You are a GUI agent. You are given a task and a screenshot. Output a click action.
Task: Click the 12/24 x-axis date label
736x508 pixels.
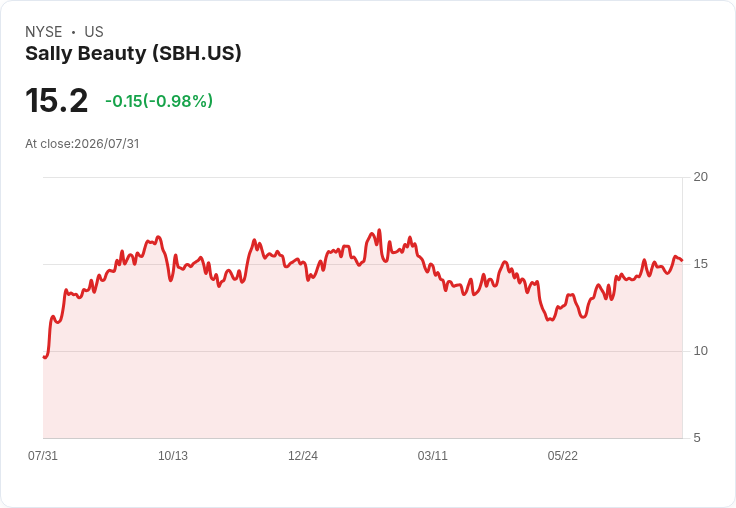303,455
